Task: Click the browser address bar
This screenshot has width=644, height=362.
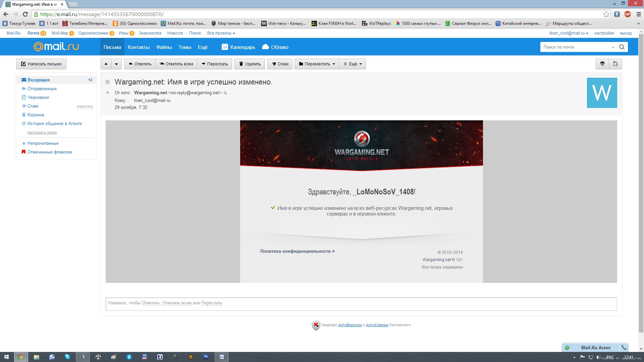Action: [x=319, y=14]
